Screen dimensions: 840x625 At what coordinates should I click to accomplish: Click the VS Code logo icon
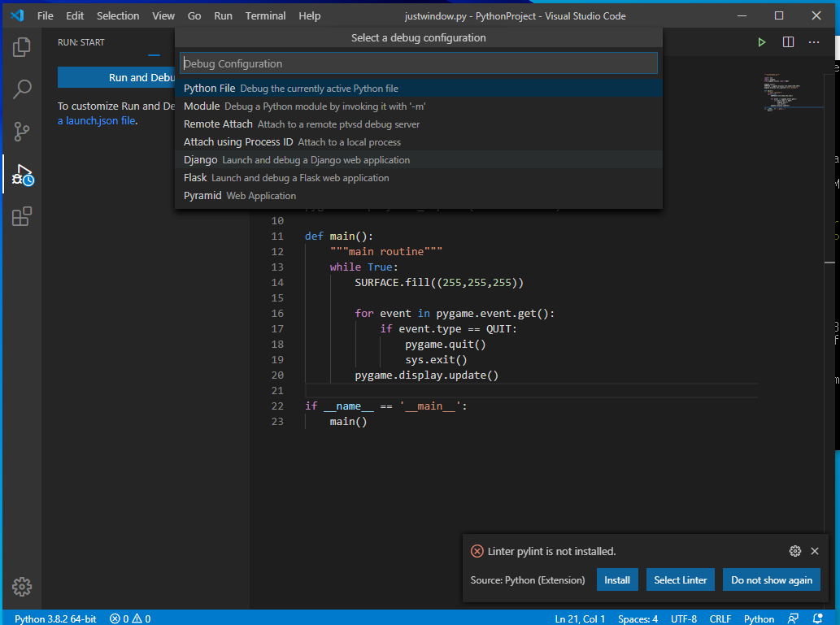tap(17, 15)
